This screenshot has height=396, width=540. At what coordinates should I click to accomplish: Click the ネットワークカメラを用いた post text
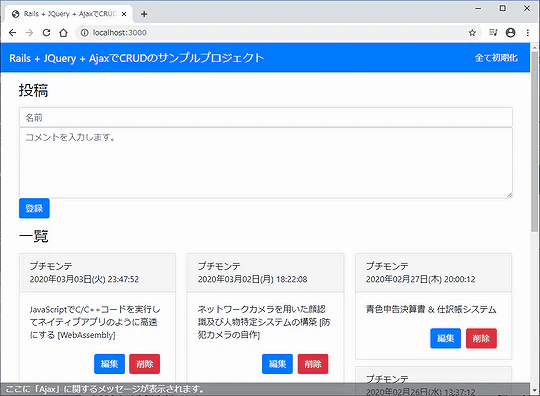(264, 322)
